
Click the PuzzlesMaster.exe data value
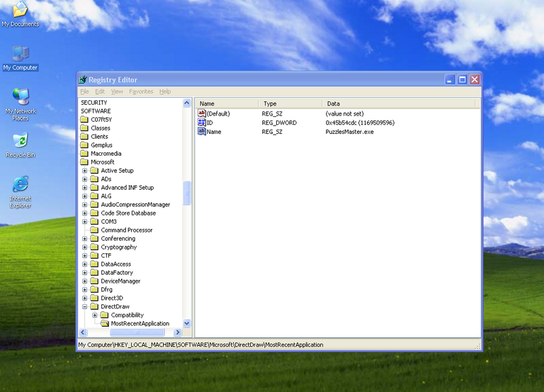pos(350,132)
